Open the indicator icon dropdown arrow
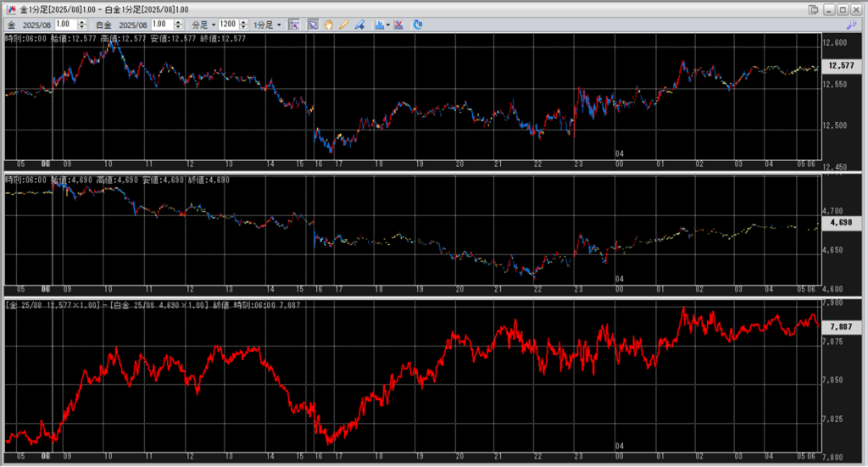The height and width of the screenshot is (467, 868). (x=388, y=25)
